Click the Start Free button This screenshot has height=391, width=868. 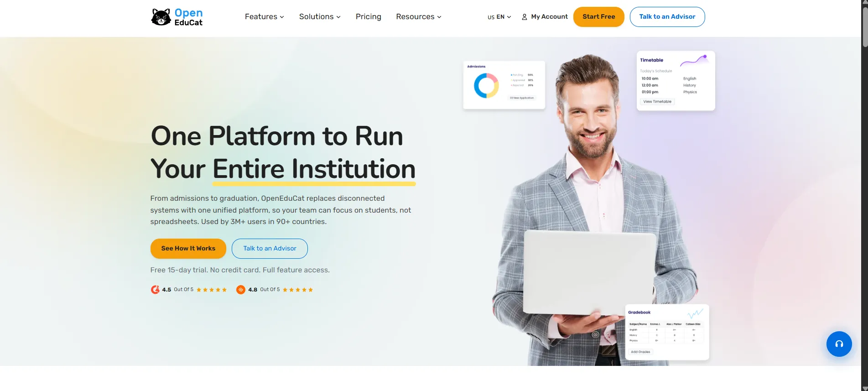pos(598,17)
